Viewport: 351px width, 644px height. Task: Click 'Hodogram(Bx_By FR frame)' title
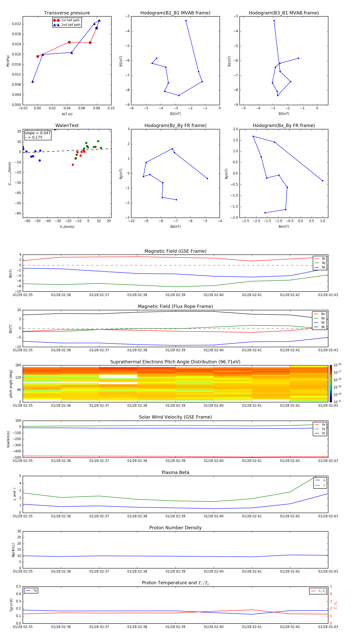(x=284, y=125)
